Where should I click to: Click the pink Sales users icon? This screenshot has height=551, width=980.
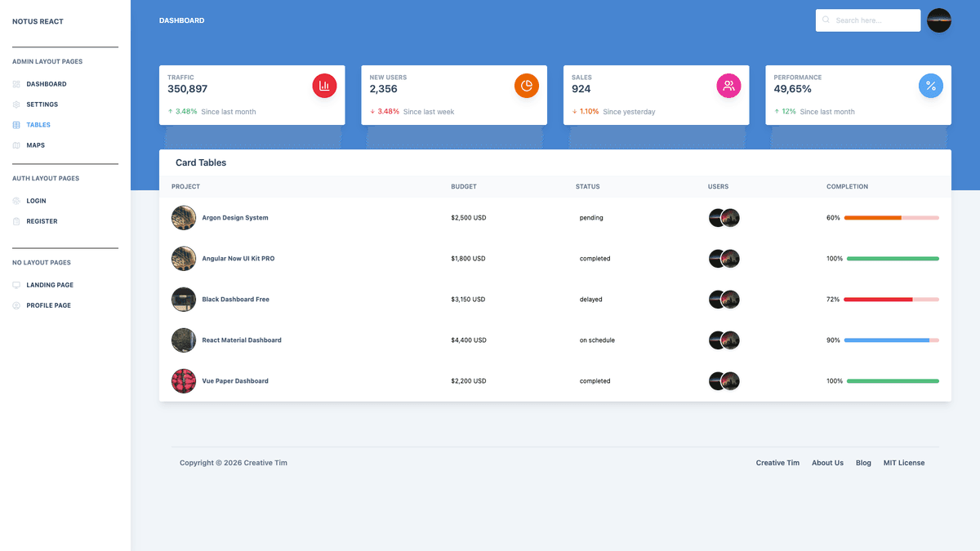coord(728,86)
